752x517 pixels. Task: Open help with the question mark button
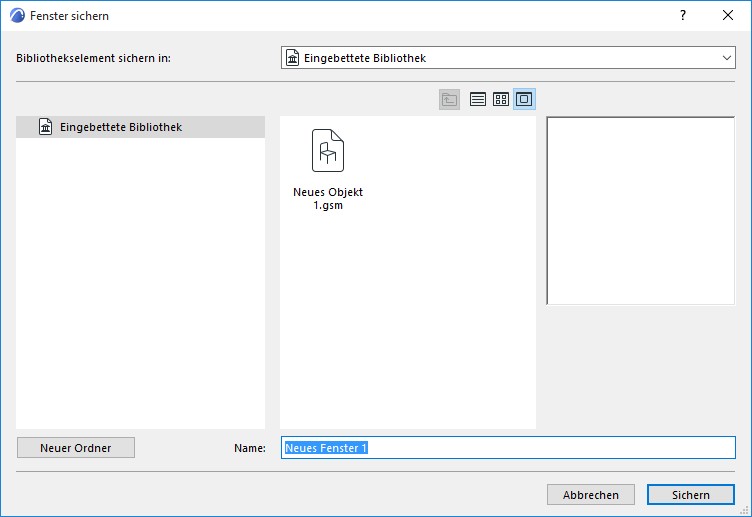683,15
